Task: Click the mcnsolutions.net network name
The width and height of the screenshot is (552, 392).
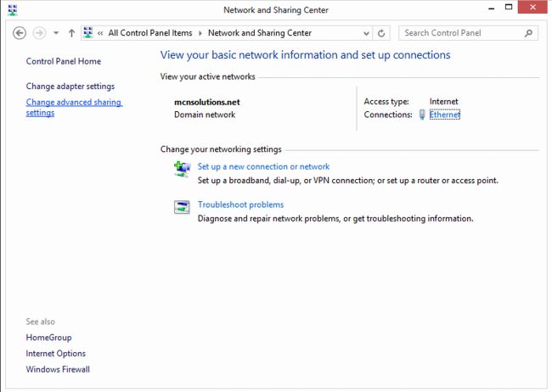Action: 207,102
